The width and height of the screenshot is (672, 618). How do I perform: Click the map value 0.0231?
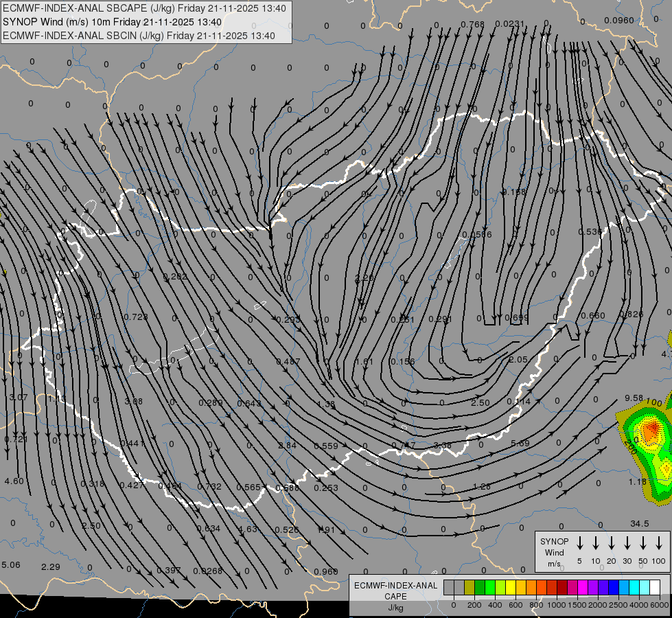click(509, 24)
